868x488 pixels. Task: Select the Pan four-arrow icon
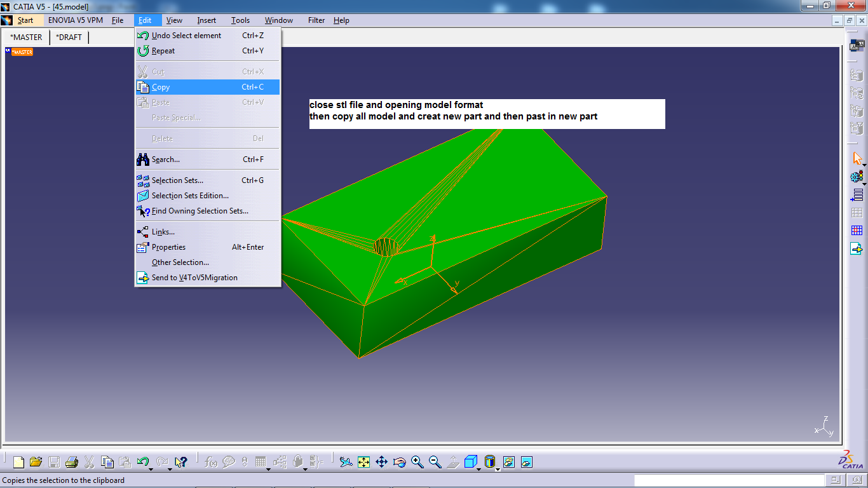coord(381,463)
